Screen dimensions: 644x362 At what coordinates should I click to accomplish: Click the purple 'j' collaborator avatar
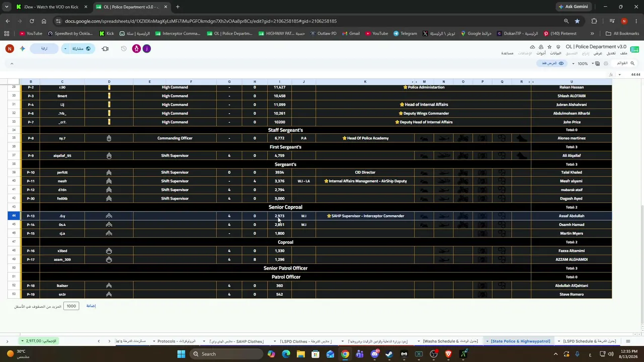pos(146,49)
